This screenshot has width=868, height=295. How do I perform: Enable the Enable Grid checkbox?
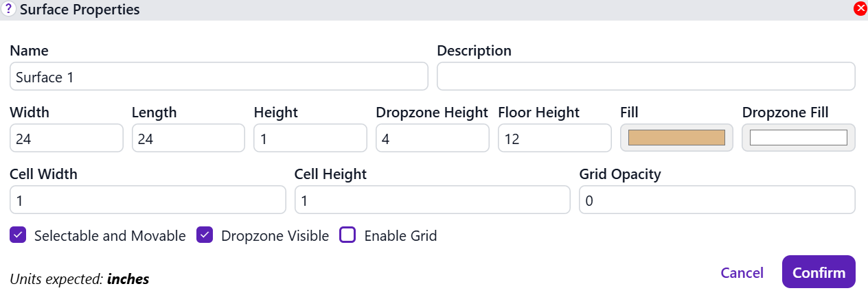[x=348, y=235]
